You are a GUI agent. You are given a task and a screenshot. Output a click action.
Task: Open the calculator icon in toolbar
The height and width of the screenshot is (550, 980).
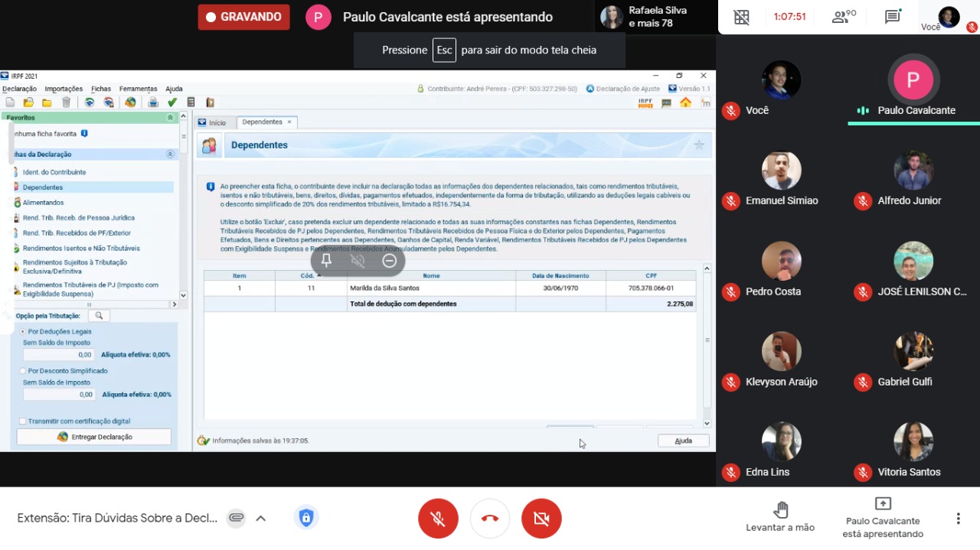[x=191, y=103]
